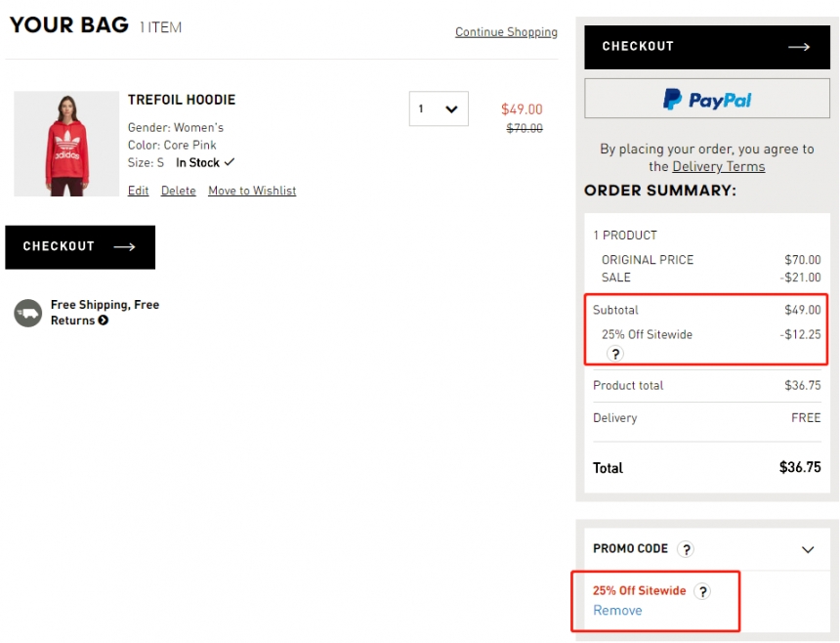Collapse the Promo Code section chevron
The width and height of the screenshot is (840, 643).
[808, 550]
